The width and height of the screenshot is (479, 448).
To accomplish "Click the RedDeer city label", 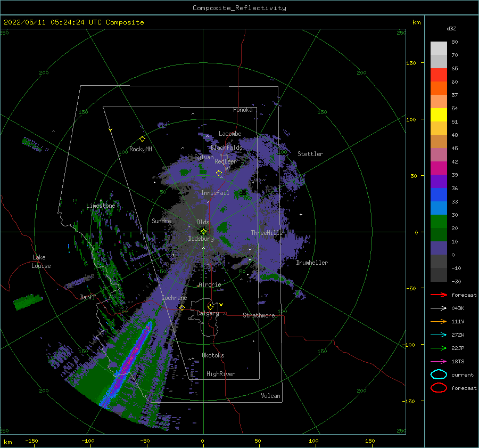I will pyautogui.click(x=226, y=161).
